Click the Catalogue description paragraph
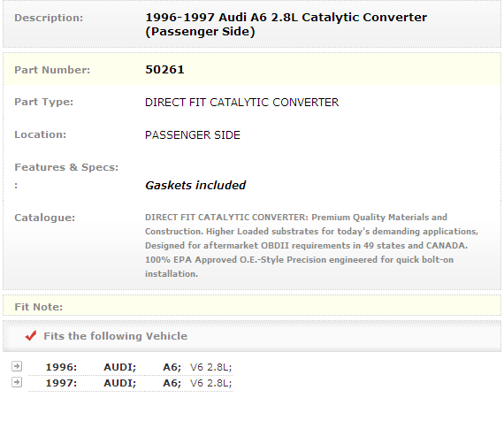 [x=312, y=245]
